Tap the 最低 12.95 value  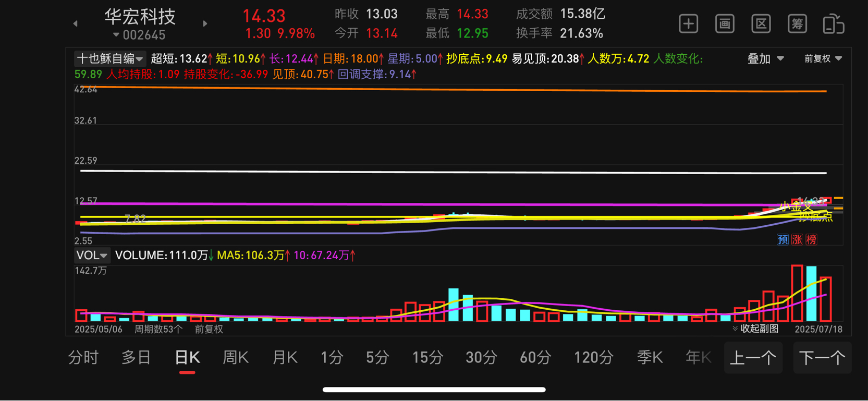click(x=472, y=33)
